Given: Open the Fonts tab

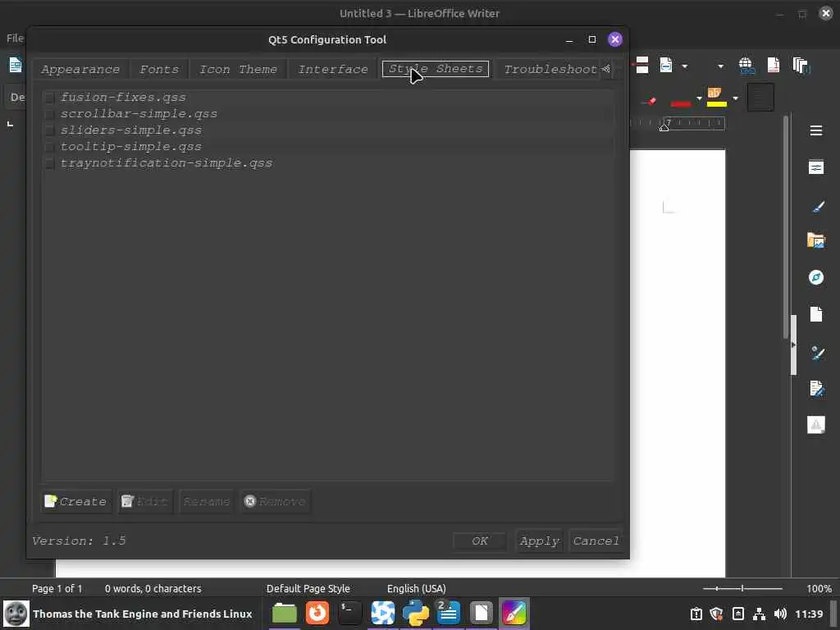Looking at the screenshot, I should click(x=159, y=69).
